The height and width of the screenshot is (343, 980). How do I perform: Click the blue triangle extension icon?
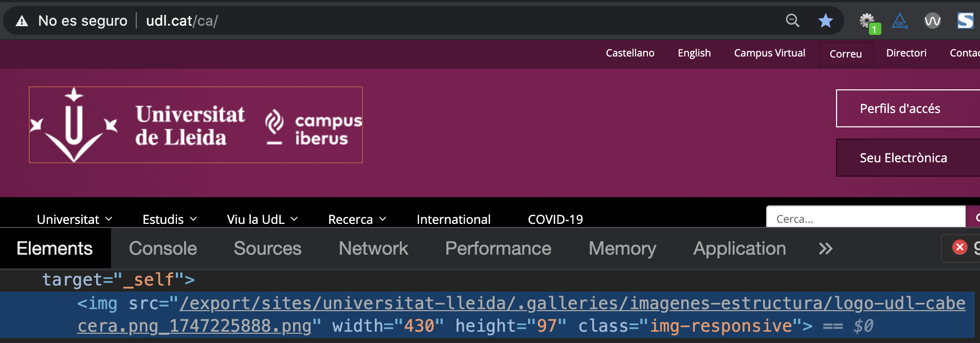coord(900,21)
